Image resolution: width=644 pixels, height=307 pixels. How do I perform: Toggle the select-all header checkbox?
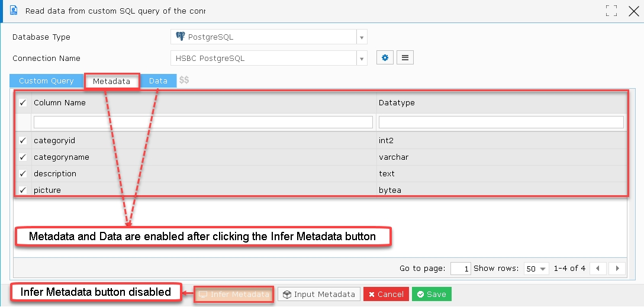(x=23, y=102)
